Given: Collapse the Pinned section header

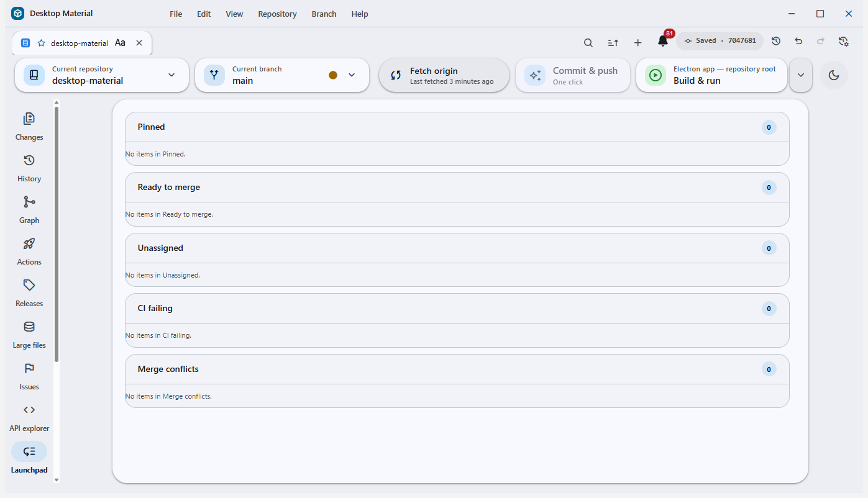Looking at the screenshot, I should click(x=457, y=127).
